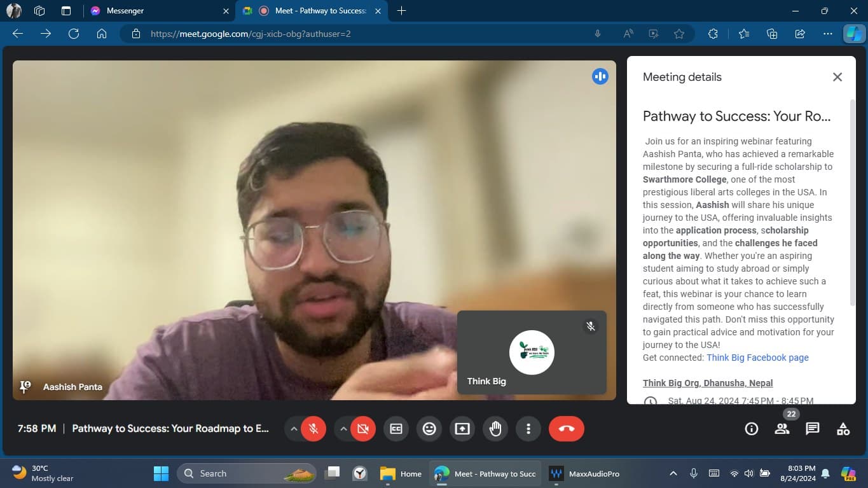
Task: Open tab actions menu
Action: 66,11
